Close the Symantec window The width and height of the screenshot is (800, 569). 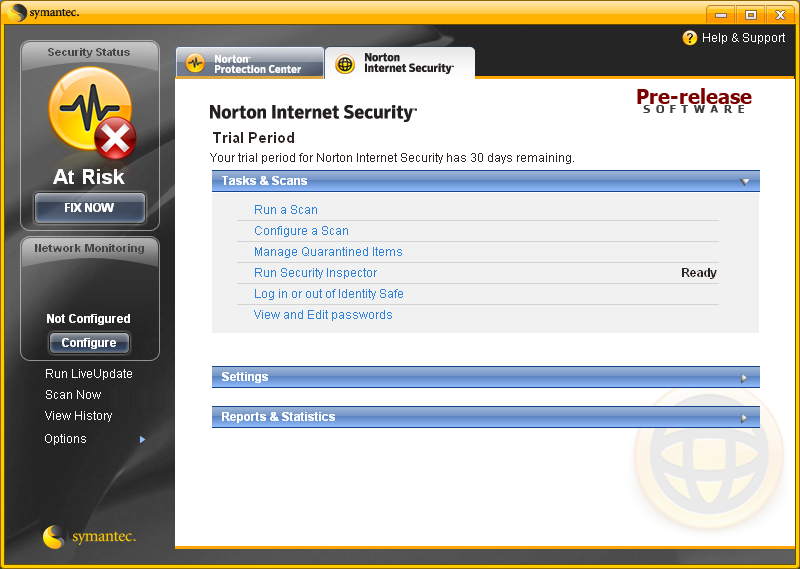tap(780, 14)
